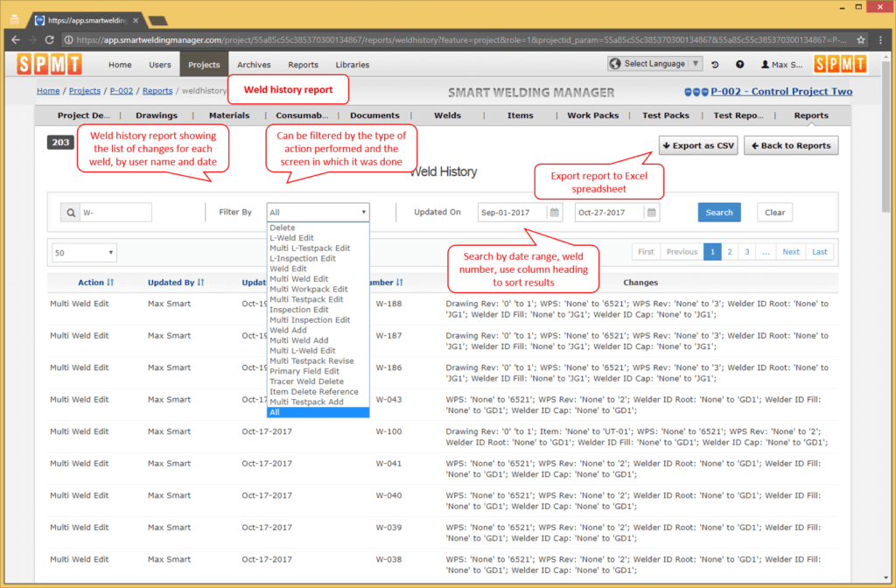Switch to the Welds tab

tap(447, 115)
